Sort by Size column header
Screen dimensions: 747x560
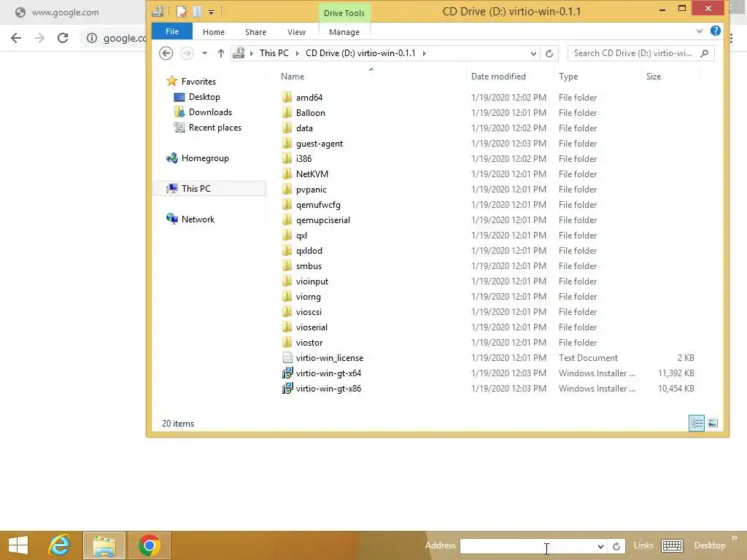[653, 76]
